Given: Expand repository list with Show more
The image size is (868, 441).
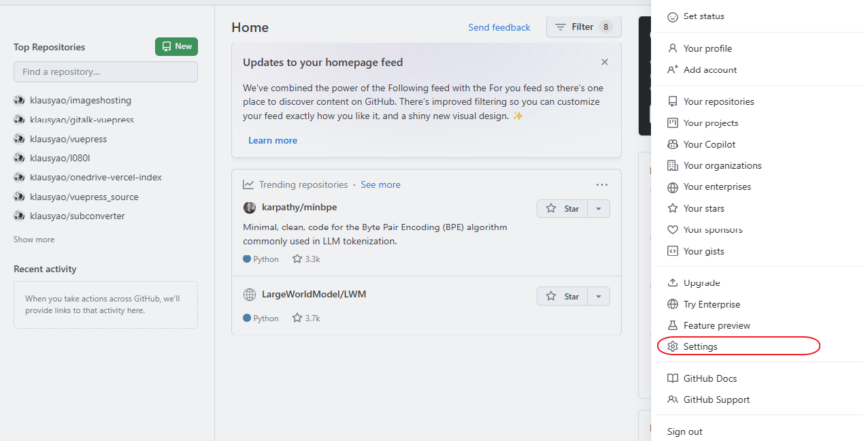Looking at the screenshot, I should tap(34, 240).
